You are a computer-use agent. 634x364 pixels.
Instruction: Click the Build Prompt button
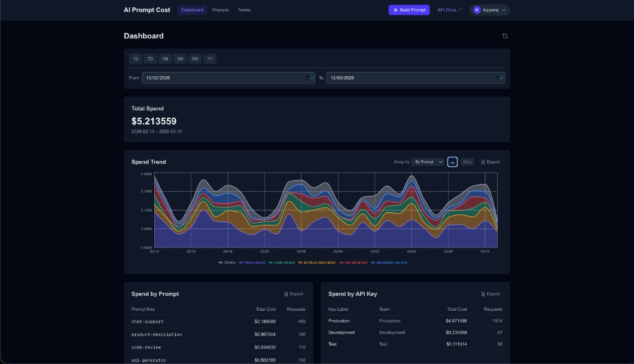[x=409, y=9]
